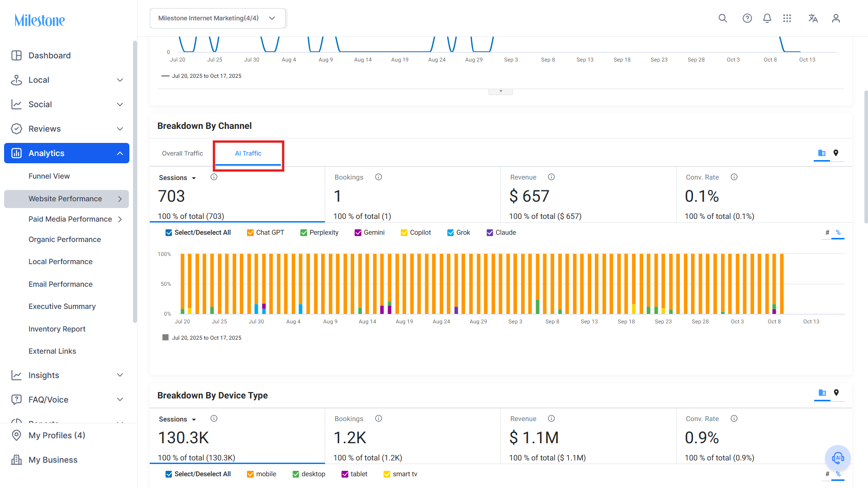The width and height of the screenshot is (868, 488).
Task: Uncheck the Claude checkbox
Action: [489, 232]
